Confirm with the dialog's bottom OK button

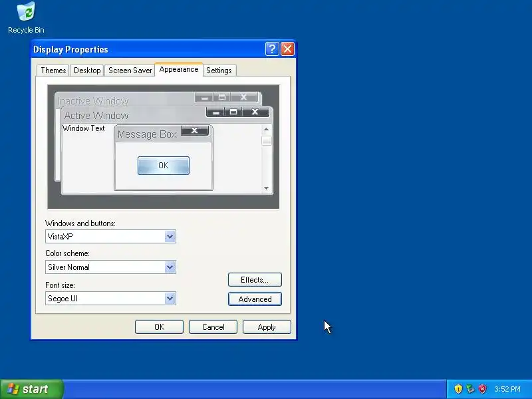click(159, 327)
